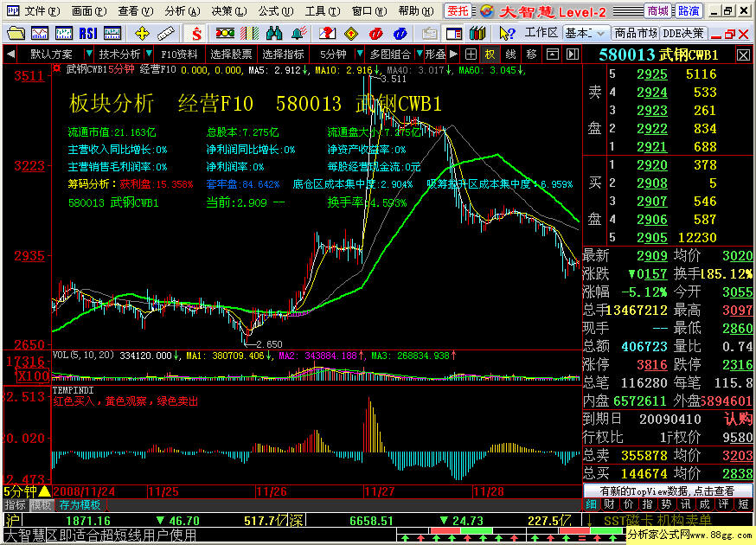Click the grayed clipboard icon in toolbar
This screenshot has width=756, height=545.
point(429,33)
